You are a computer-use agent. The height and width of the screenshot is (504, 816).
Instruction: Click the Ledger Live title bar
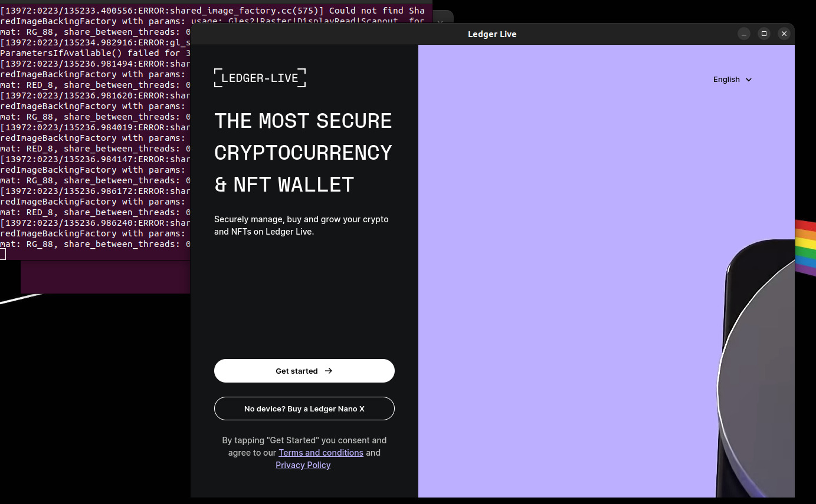coord(492,34)
